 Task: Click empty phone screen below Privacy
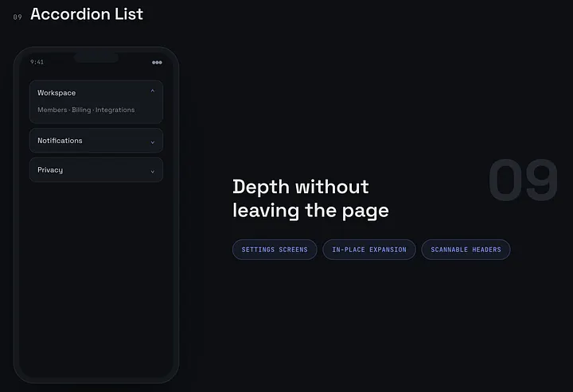[96, 278]
